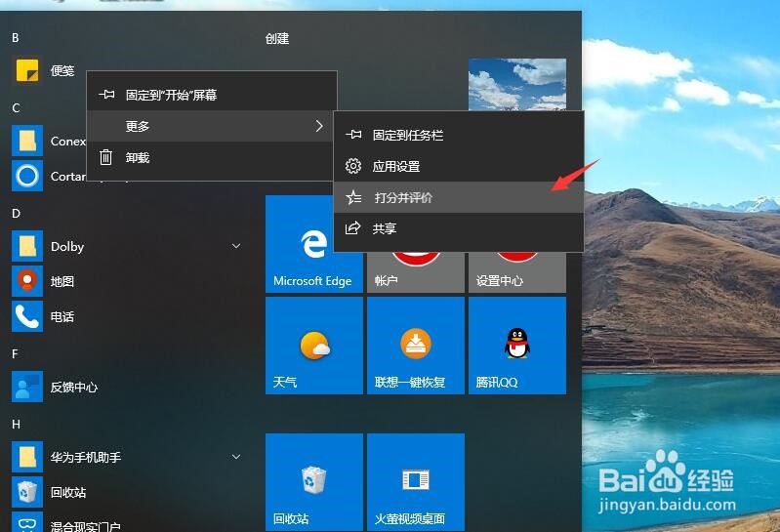Open the 电话 phone icon
This screenshot has height=532, width=780.
[x=27, y=316]
